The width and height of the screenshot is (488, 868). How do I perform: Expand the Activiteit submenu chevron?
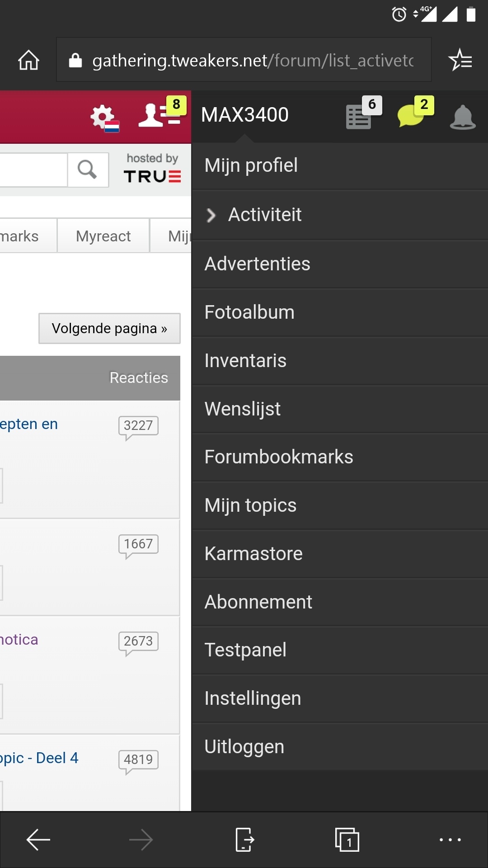click(x=211, y=215)
